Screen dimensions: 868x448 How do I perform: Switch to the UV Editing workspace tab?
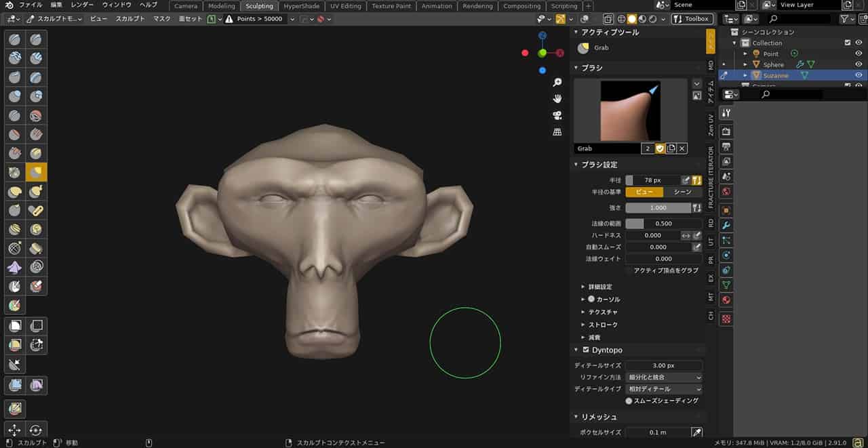(x=346, y=6)
